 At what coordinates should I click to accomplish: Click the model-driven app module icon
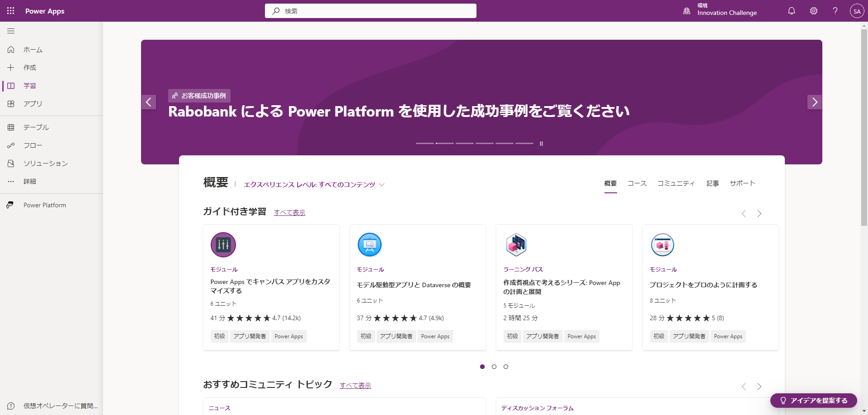click(370, 245)
